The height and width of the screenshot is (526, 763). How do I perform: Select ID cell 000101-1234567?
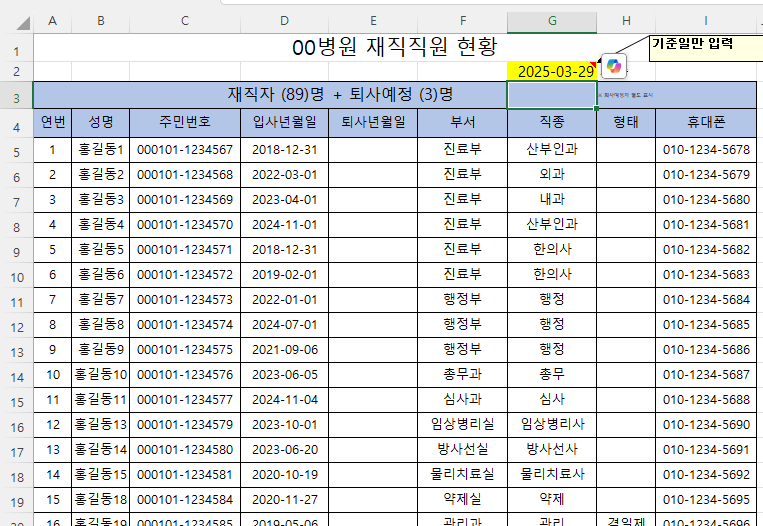(x=185, y=149)
